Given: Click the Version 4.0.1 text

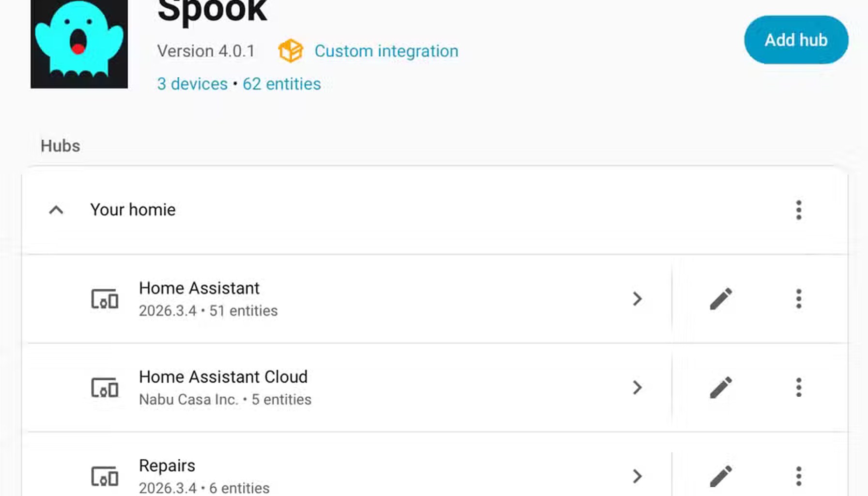Looking at the screenshot, I should tap(206, 51).
